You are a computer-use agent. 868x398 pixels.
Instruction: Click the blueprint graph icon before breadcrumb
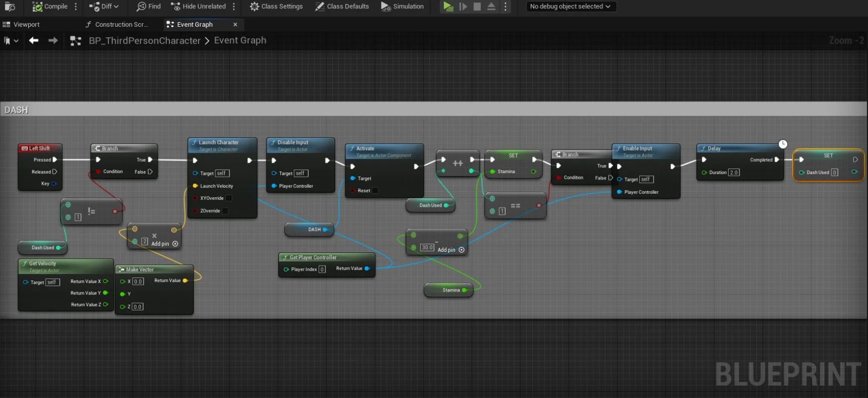point(76,41)
